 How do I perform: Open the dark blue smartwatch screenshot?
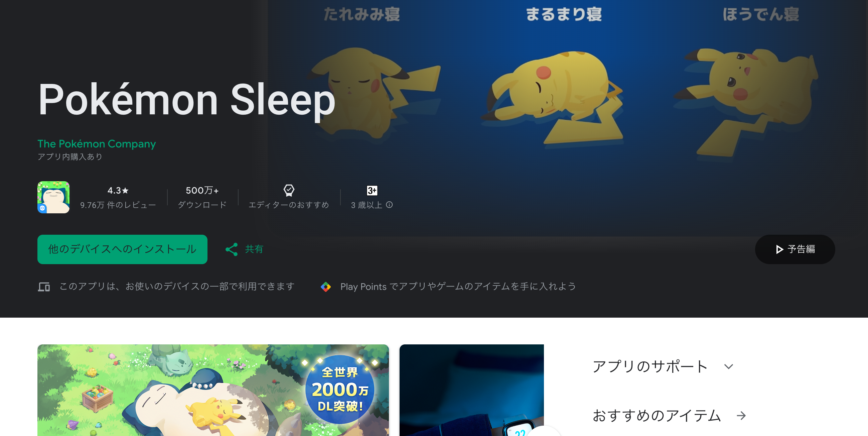(x=471, y=390)
